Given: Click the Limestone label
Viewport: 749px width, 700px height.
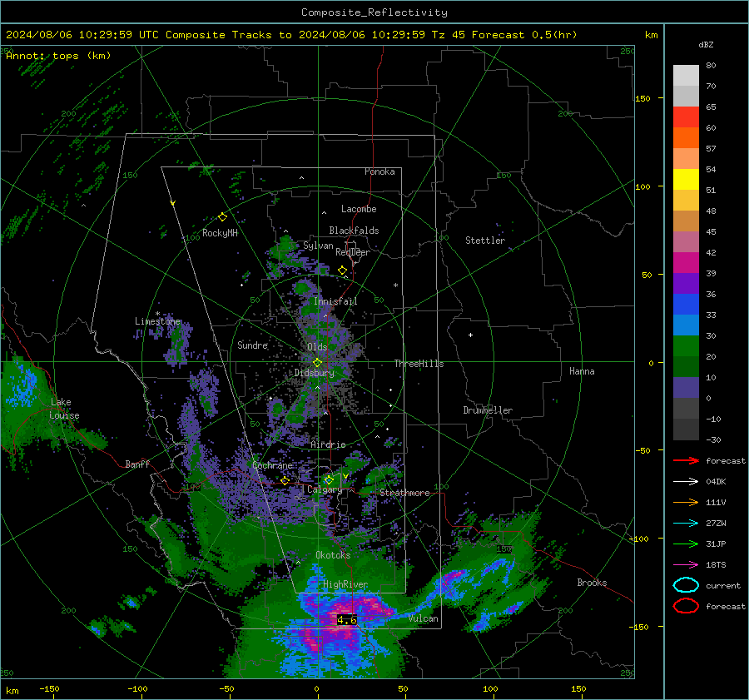Looking at the screenshot, I should pos(157,321).
